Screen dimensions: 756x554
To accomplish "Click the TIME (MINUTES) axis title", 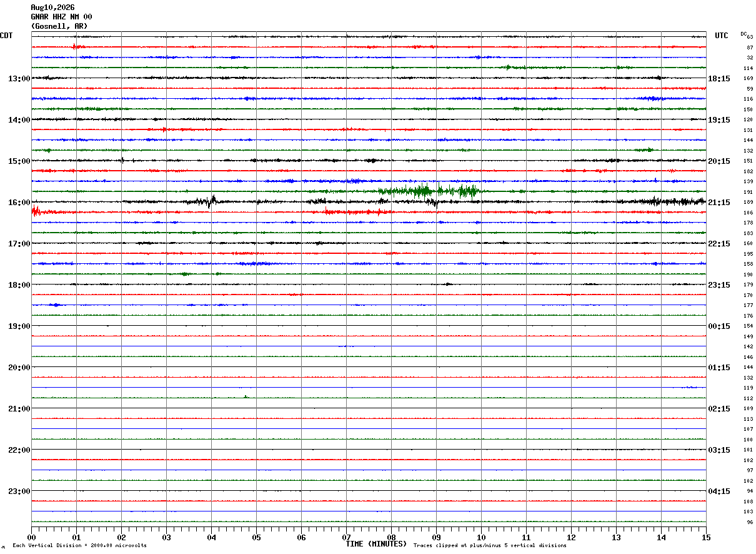I will click(x=376, y=544).
